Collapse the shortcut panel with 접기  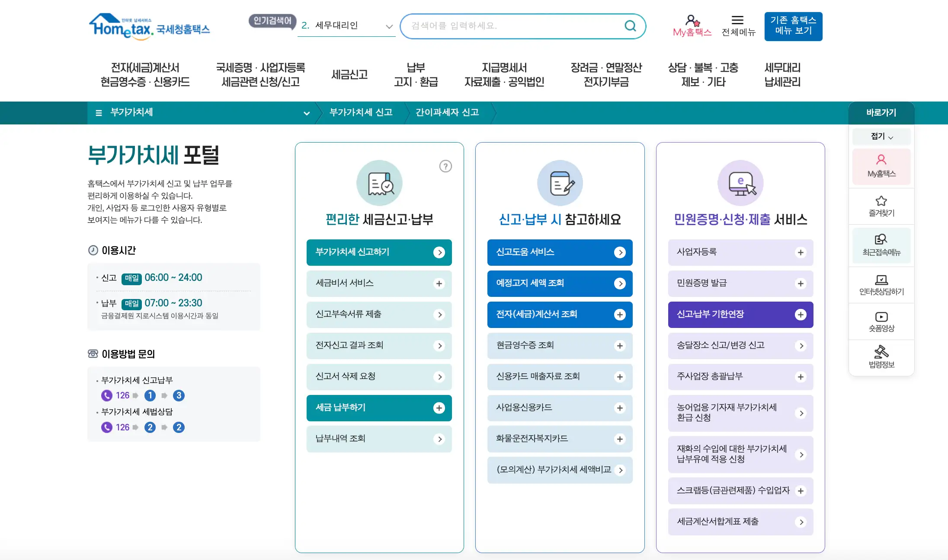click(x=881, y=137)
